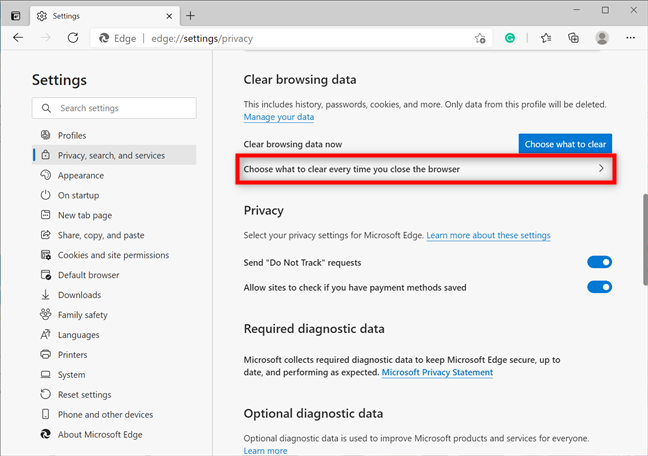Open Share, copy, and paste settings
The image size is (648, 456).
pos(114,235)
